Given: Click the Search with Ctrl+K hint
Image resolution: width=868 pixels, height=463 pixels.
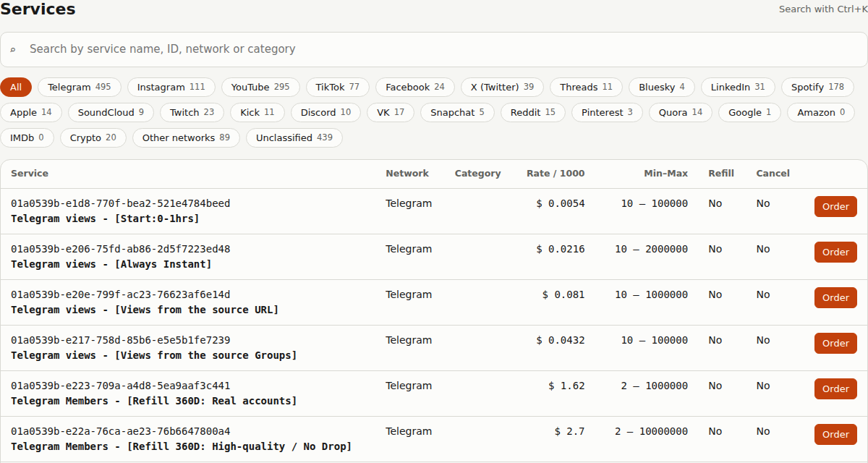Looking at the screenshot, I should coord(823,9).
